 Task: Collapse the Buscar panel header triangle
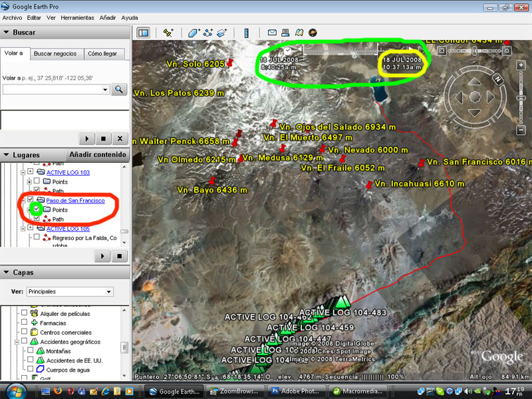pyautogui.click(x=6, y=32)
